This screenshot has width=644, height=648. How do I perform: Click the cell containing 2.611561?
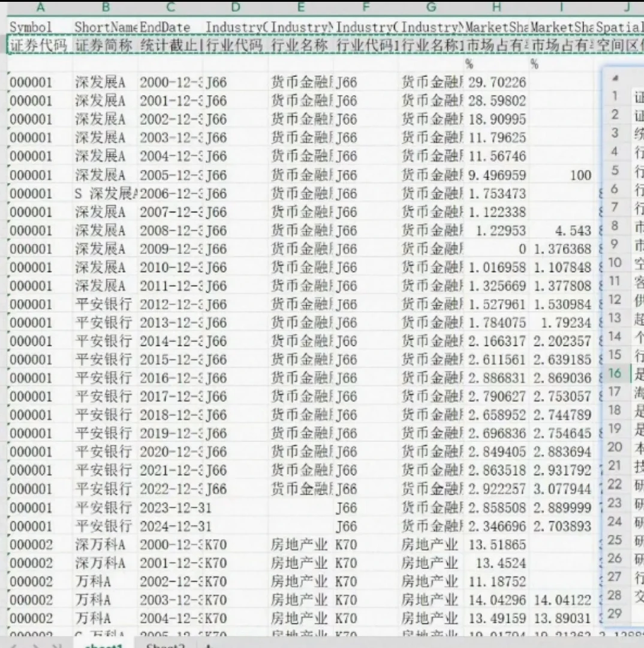[x=497, y=360]
